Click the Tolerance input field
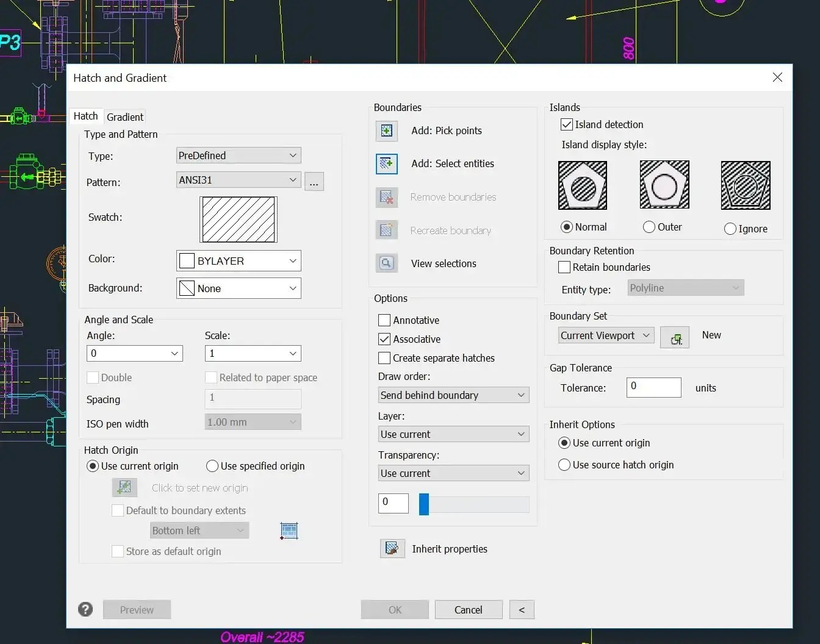The image size is (820, 644). pos(654,387)
